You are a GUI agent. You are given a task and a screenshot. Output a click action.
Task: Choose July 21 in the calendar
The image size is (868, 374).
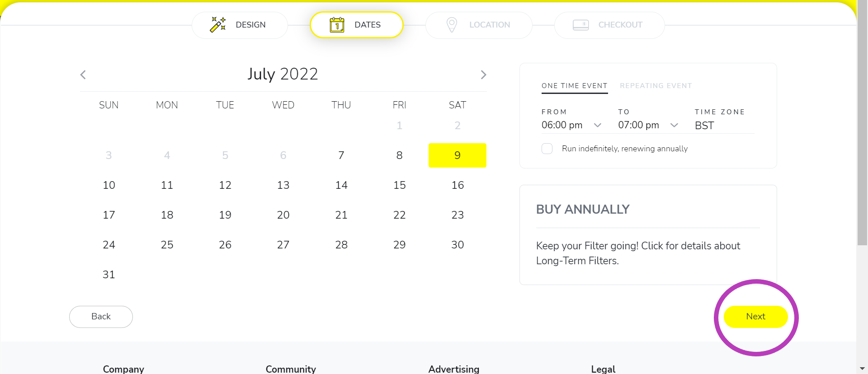click(x=341, y=215)
